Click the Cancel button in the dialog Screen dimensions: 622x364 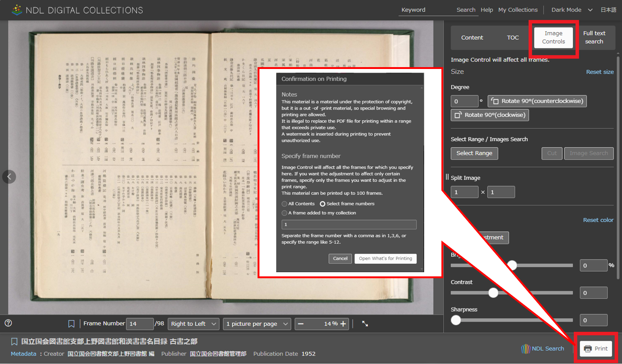click(x=340, y=259)
